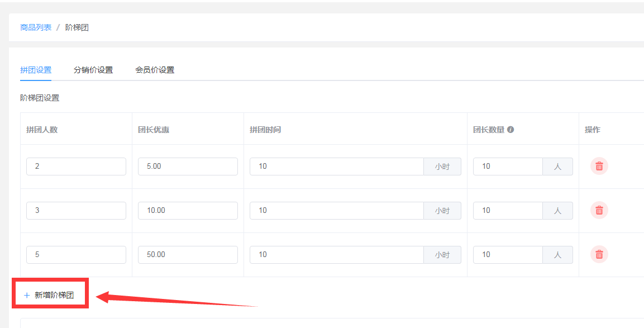Viewport: 644px width, 328px height.
Task: Click the 团长优惠 field with 10.00
Action: tap(188, 211)
